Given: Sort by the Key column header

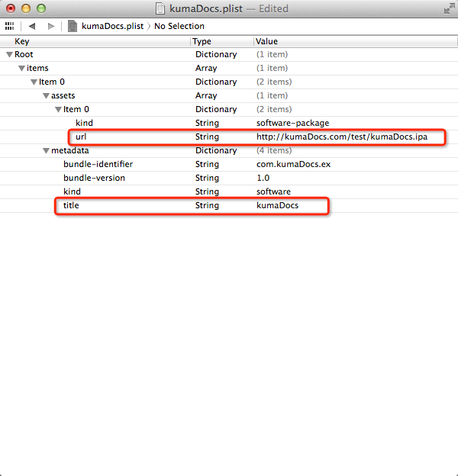Looking at the screenshot, I should click(x=22, y=41).
